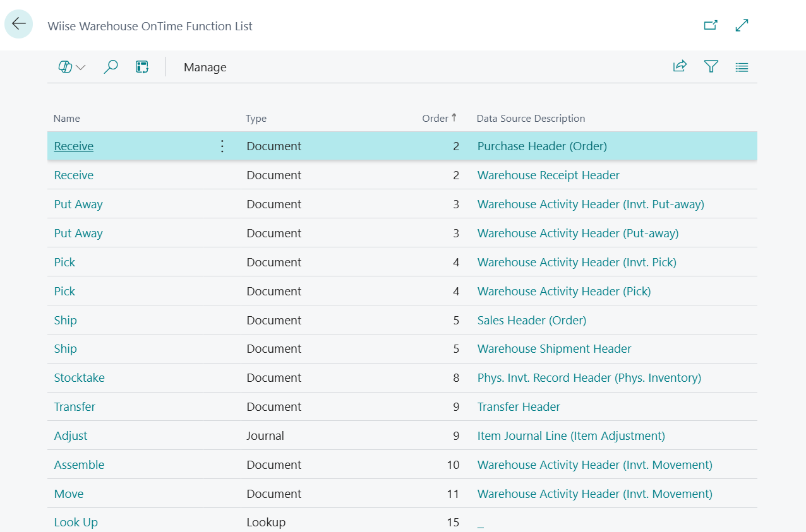Viewport: 806px width, 532px height.
Task: Open the Type column header options
Action: [x=256, y=118]
